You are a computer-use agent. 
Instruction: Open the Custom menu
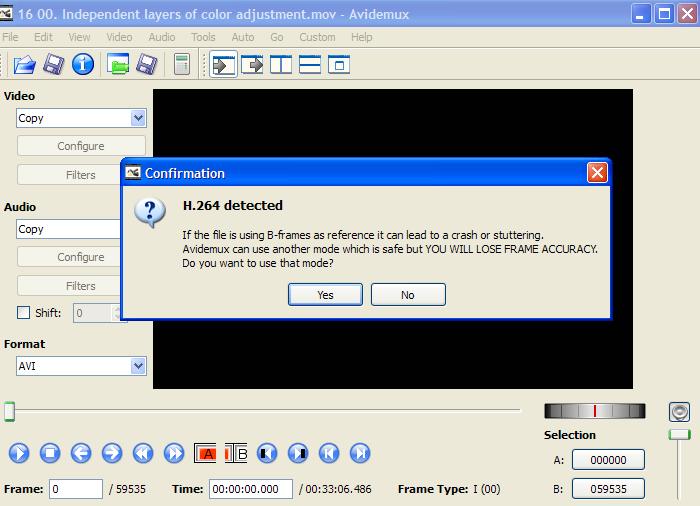click(x=317, y=37)
